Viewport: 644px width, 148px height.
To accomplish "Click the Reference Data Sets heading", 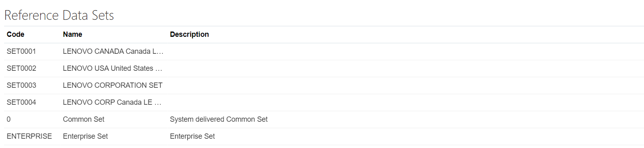I will pos(59,15).
